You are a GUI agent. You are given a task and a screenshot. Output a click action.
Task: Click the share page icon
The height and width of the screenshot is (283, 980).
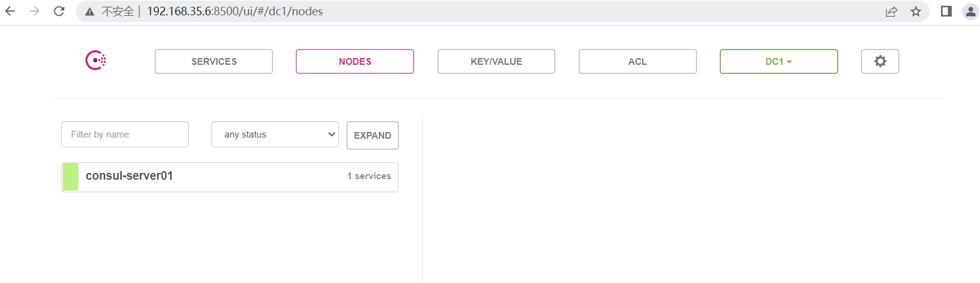pos(891,11)
